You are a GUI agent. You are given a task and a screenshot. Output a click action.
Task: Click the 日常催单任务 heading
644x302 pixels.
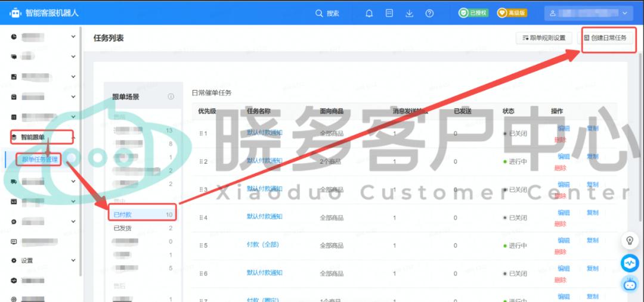point(212,93)
